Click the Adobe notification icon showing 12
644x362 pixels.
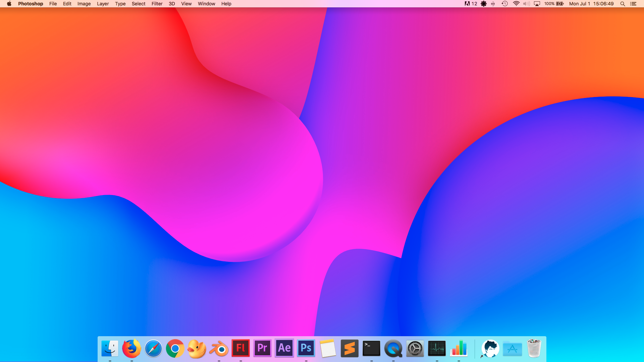pyautogui.click(x=471, y=4)
